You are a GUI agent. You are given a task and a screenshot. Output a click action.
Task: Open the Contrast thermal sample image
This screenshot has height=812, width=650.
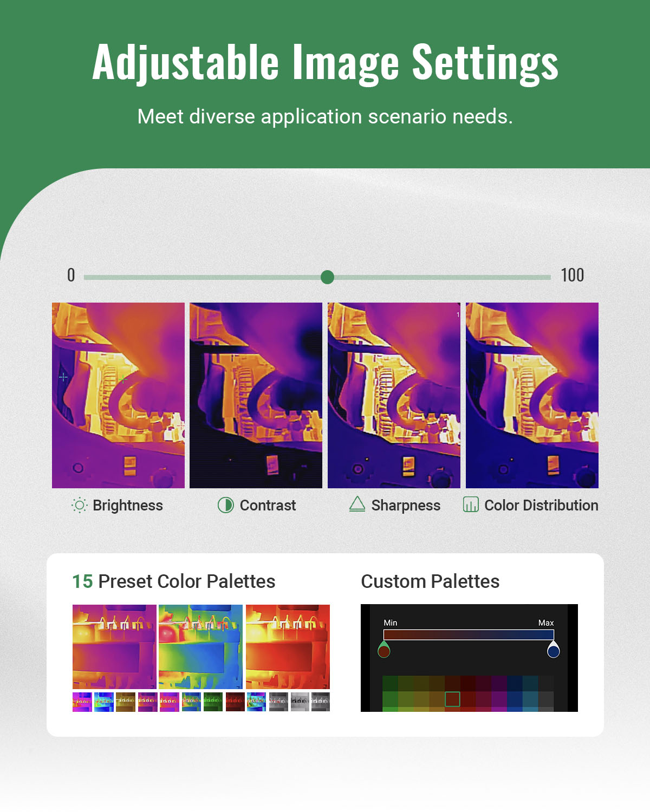[x=256, y=395]
